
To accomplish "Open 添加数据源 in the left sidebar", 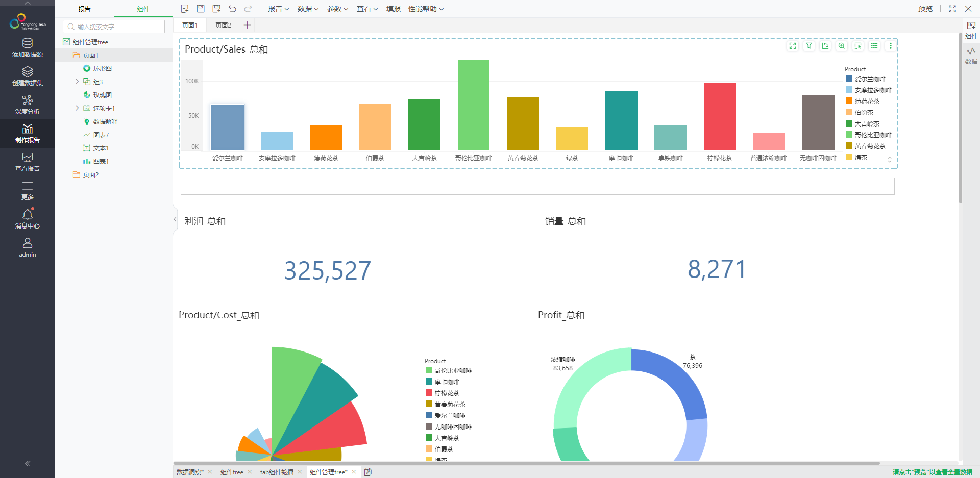I will coord(28,47).
